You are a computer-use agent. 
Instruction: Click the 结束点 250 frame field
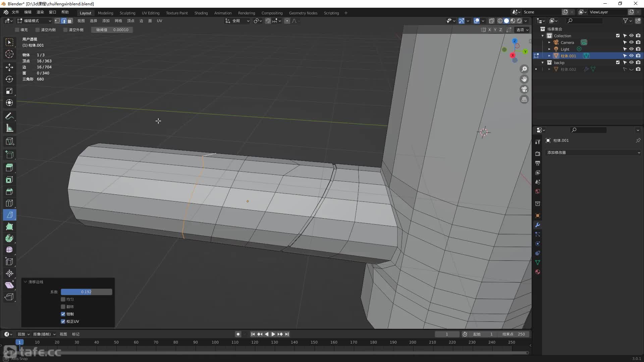pos(514,334)
